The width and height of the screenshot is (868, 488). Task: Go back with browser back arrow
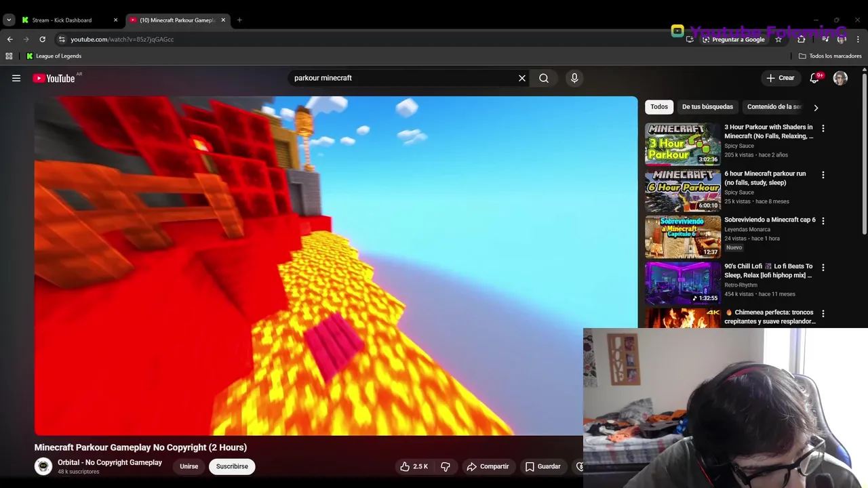[x=9, y=39]
